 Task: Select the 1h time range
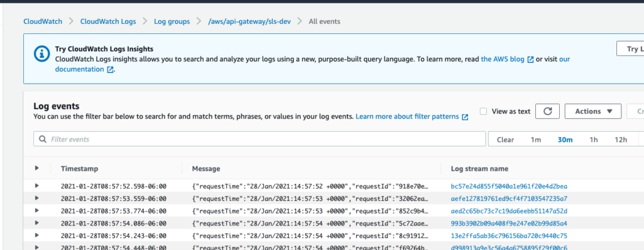pos(594,140)
